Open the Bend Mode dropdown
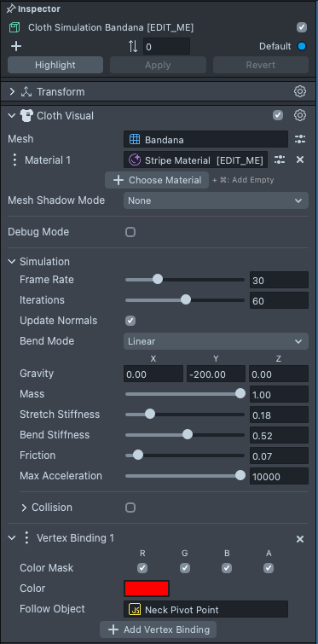The width and height of the screenshot is (318, 644). pyautogui.click(x=216, y=341)
